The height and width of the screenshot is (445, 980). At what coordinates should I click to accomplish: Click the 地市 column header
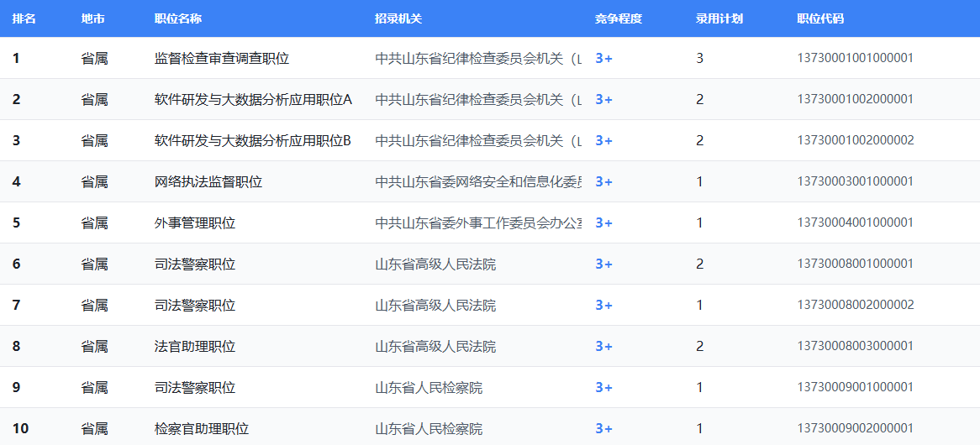pos(93,18)
